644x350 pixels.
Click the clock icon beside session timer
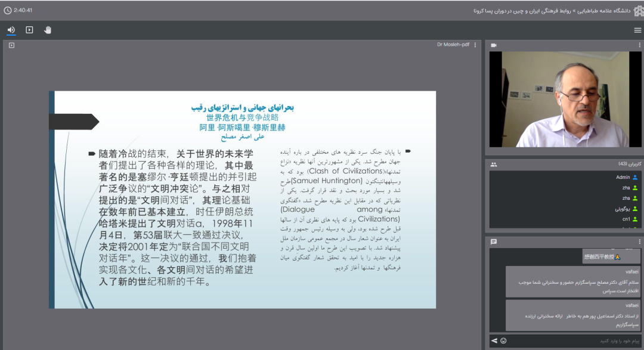click(x=7, y=10)
